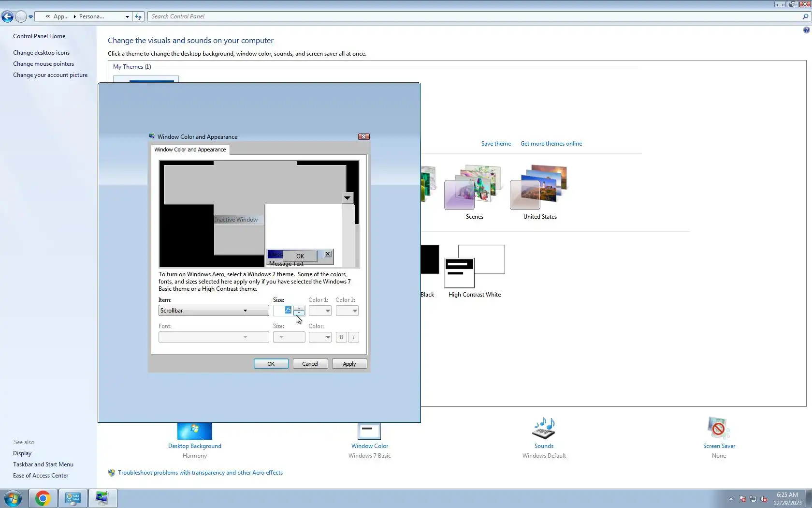This screenshot has width=812, height=508.
Task: Open Change desktop icons
Action: [41, 53]
